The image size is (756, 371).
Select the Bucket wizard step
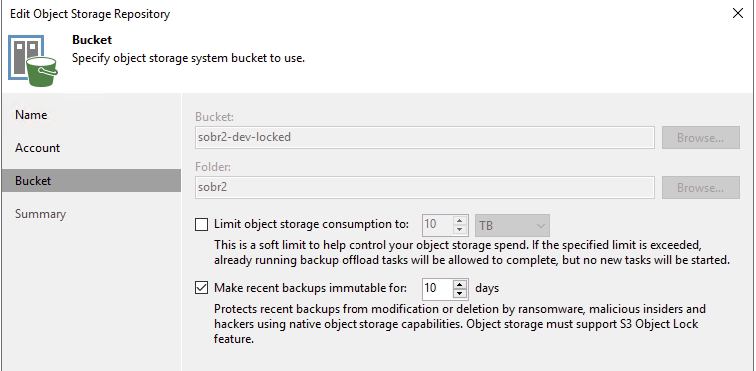(x=91, y=180)
